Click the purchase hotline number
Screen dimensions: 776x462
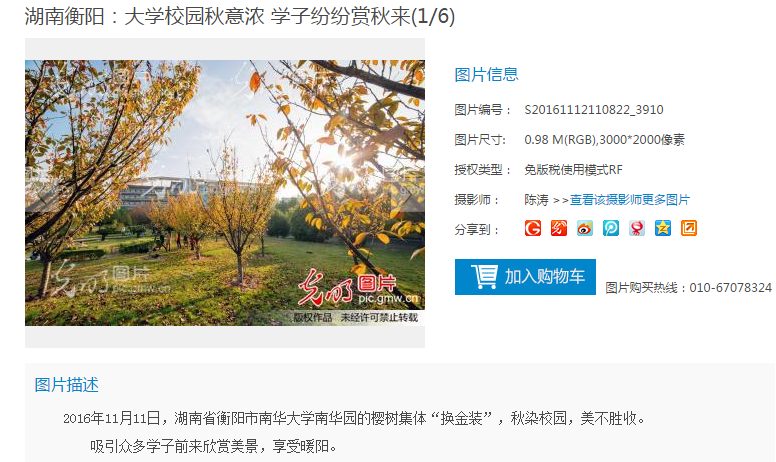[x=730, y=287]
